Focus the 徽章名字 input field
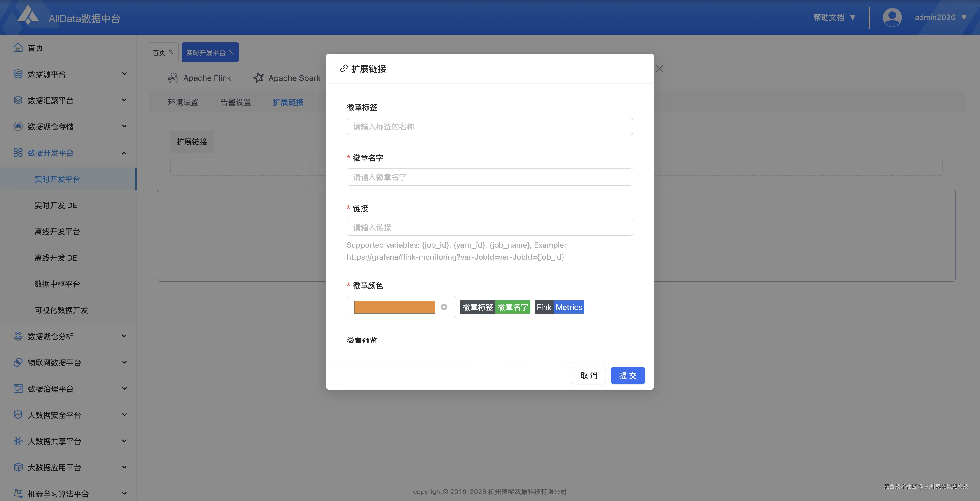The image size is (980, 501). pos(490,177)
